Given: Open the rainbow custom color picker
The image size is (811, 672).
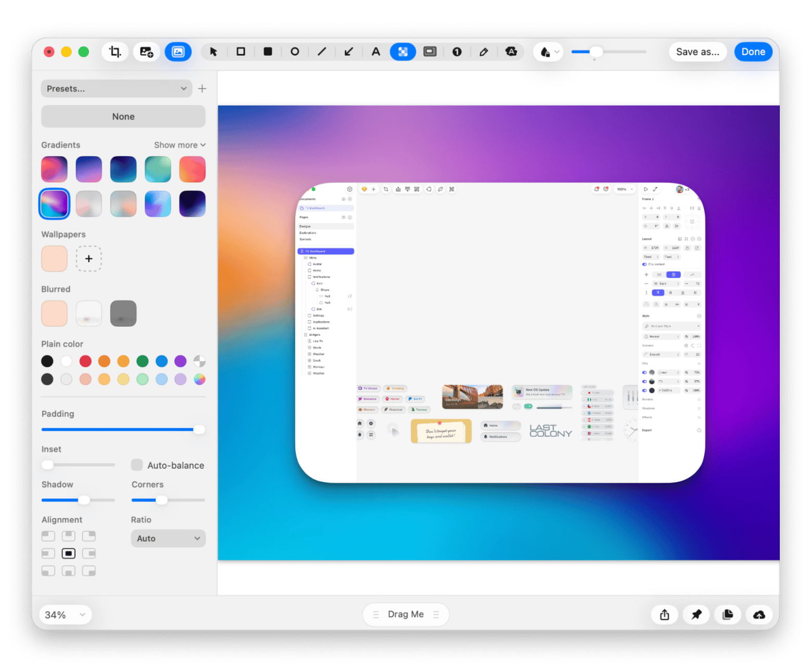Looking at the screenshot, I should [x=200, y=379].
